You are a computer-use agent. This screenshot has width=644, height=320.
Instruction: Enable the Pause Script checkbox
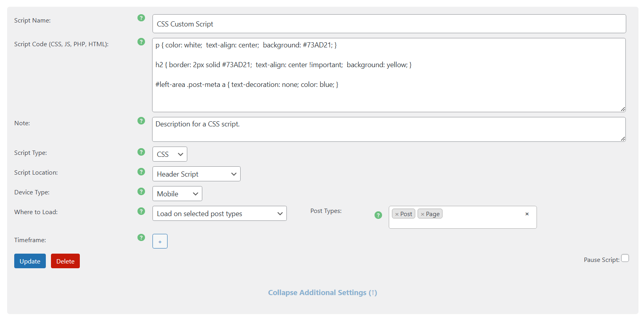(625, 258)
